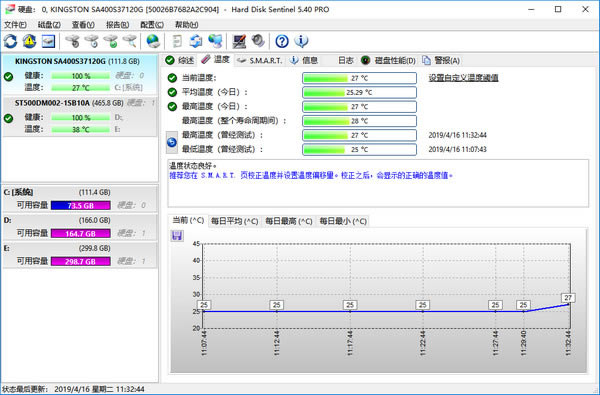The height and width of the screenshot is (395, 600).
Task: Click the text document report icon
Action: [177, 41]
